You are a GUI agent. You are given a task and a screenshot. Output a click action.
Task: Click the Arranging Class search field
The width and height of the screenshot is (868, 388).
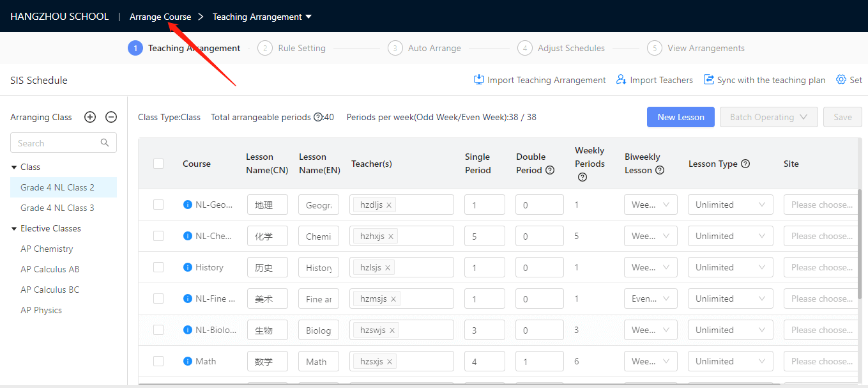click(x=57, y=143)
